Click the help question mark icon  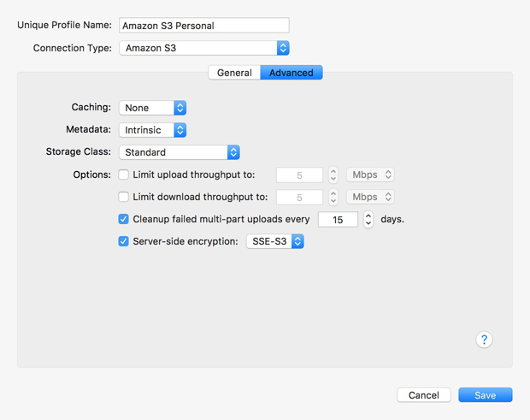pos(484,340)
